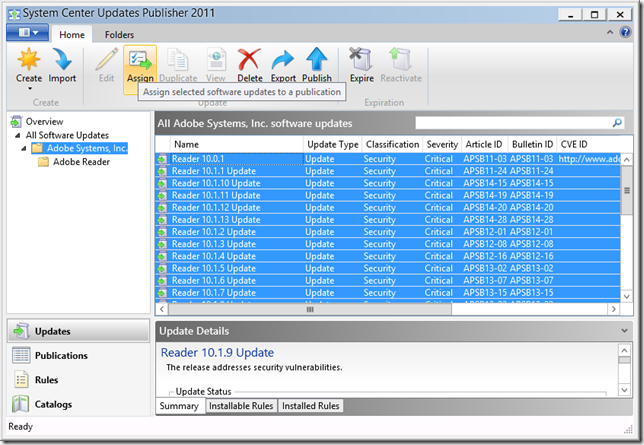The width and height of the screenshot is (644, 445).
Task: Click the Publications workspace icon
Action: (21, 355)
